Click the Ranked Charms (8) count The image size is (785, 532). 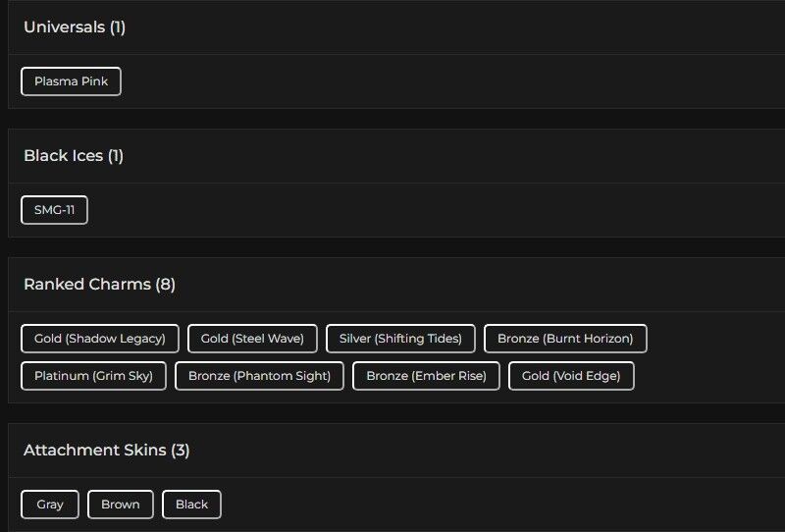pos(165,285)
